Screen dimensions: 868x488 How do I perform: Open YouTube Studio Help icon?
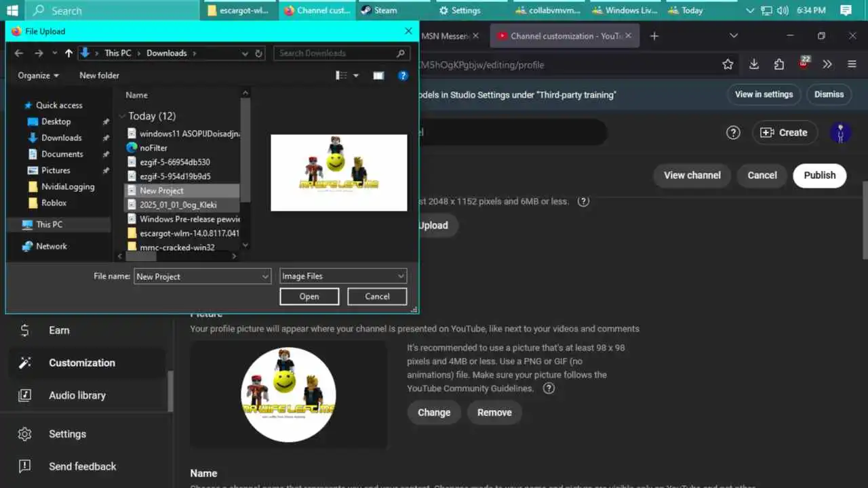point(733,133)
